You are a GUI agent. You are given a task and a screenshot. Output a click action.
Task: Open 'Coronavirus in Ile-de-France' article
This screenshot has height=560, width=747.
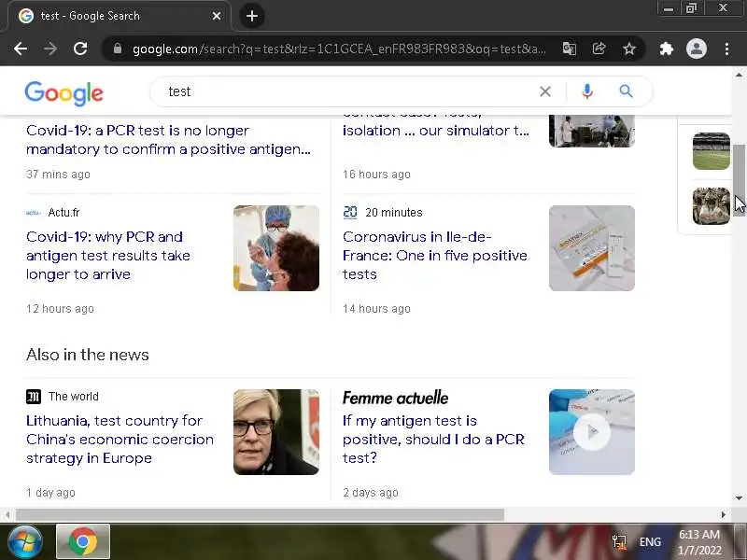pyautogui.click(x=434, y=255)
